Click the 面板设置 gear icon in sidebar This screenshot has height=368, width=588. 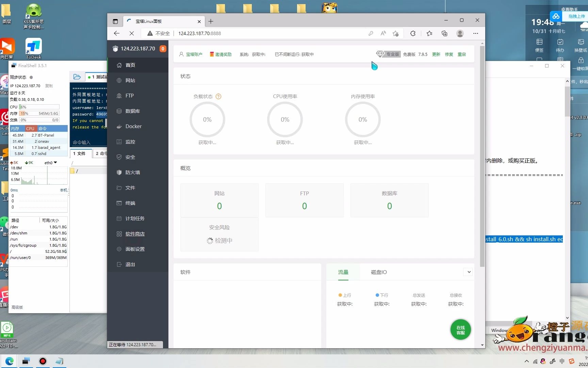[x=119, y=249]
